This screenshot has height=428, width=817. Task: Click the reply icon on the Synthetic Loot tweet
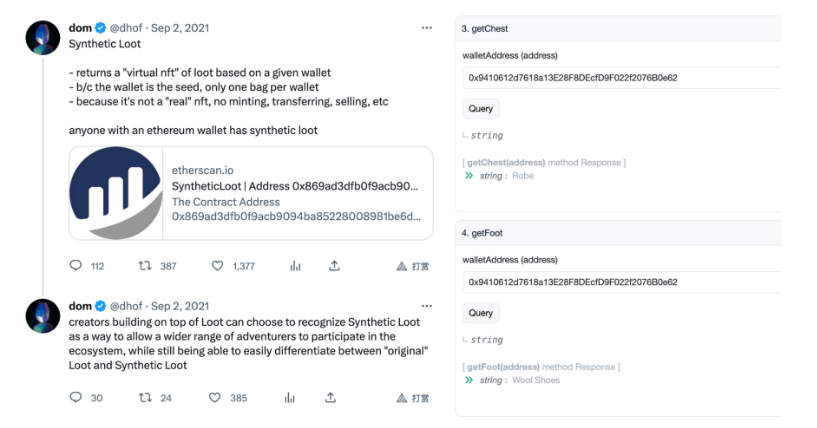click(x=76, y=265)
